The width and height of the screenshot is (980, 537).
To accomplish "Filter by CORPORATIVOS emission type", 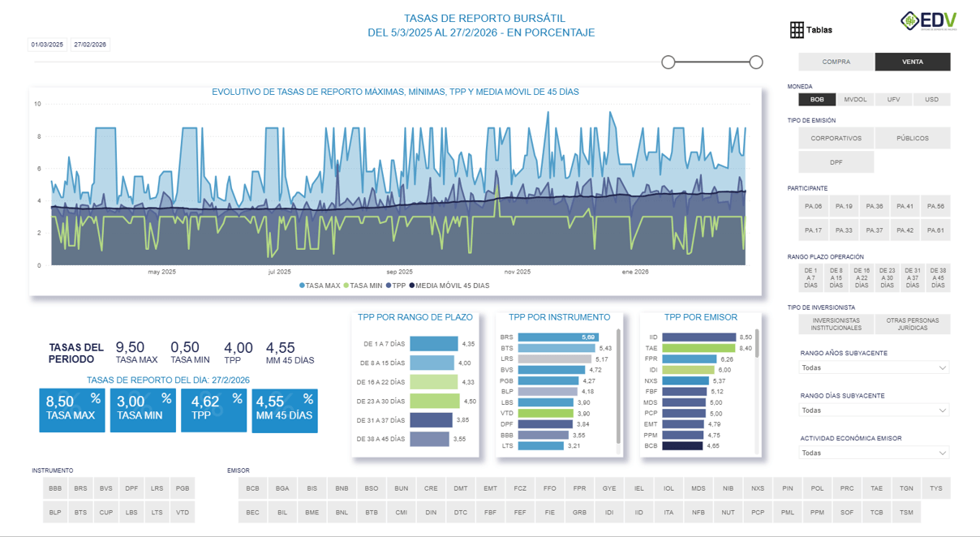I will [x=836, y=138].
